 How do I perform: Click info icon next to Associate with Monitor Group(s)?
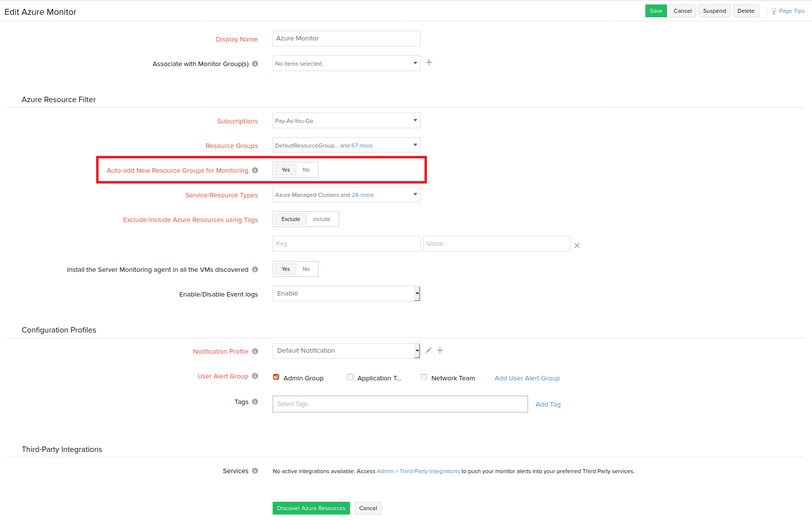click(x=255, y=64)
